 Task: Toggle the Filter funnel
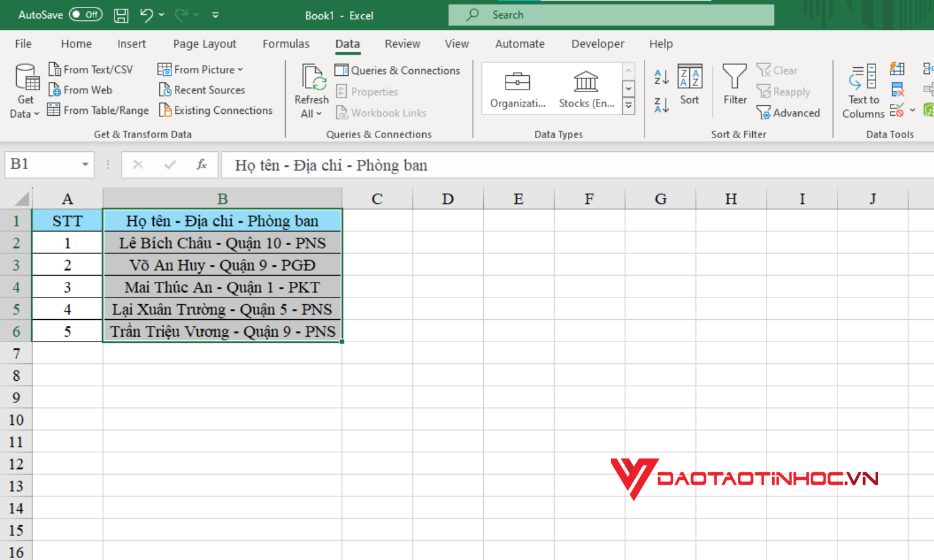pos(735,85)
